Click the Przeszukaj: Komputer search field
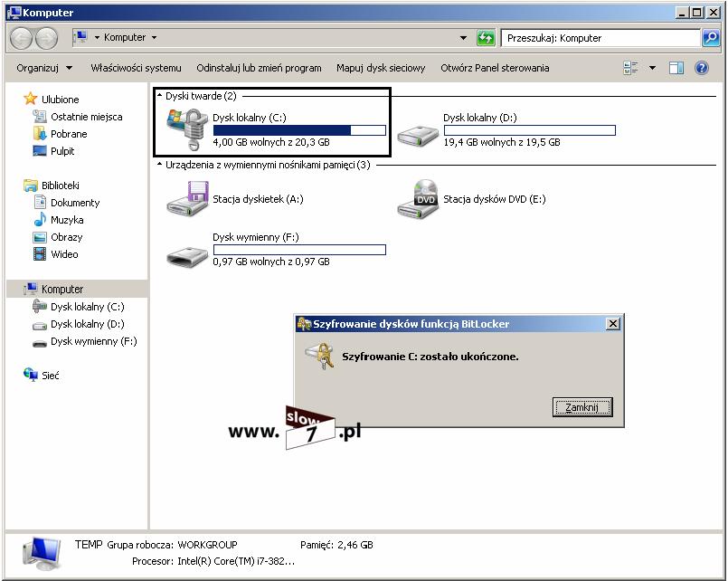This screenshot has width=728, height=581. [600, 38]
